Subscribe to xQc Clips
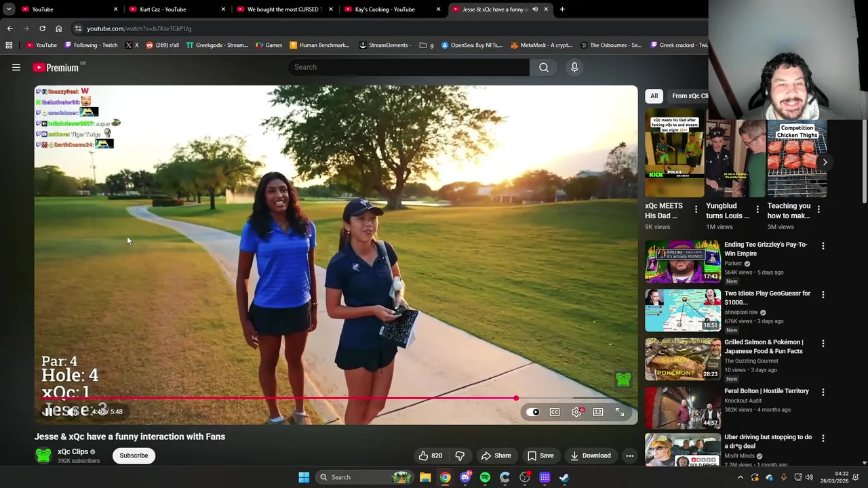Screen dimensions: 868x488 pos(134,455)
